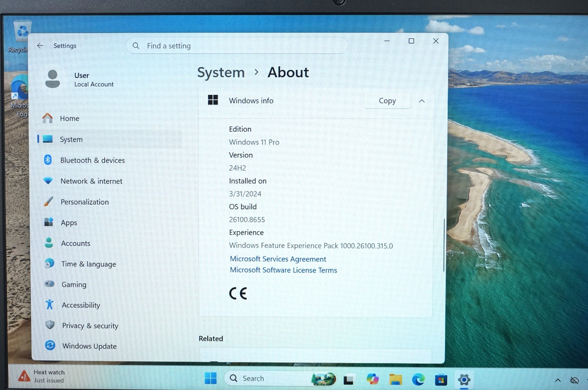Click the Personalization paintbrush icon
Viewport: 588px width, 390px height.
click(48, 201)
